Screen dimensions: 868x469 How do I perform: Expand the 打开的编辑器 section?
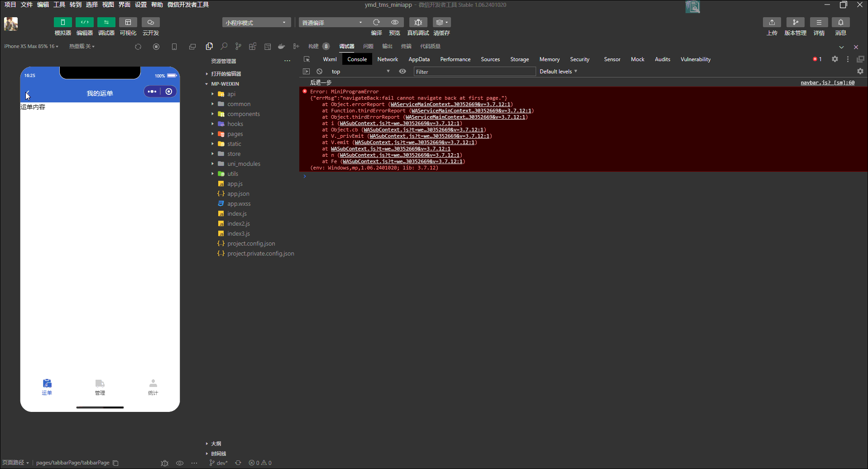(x=226, y=74)
